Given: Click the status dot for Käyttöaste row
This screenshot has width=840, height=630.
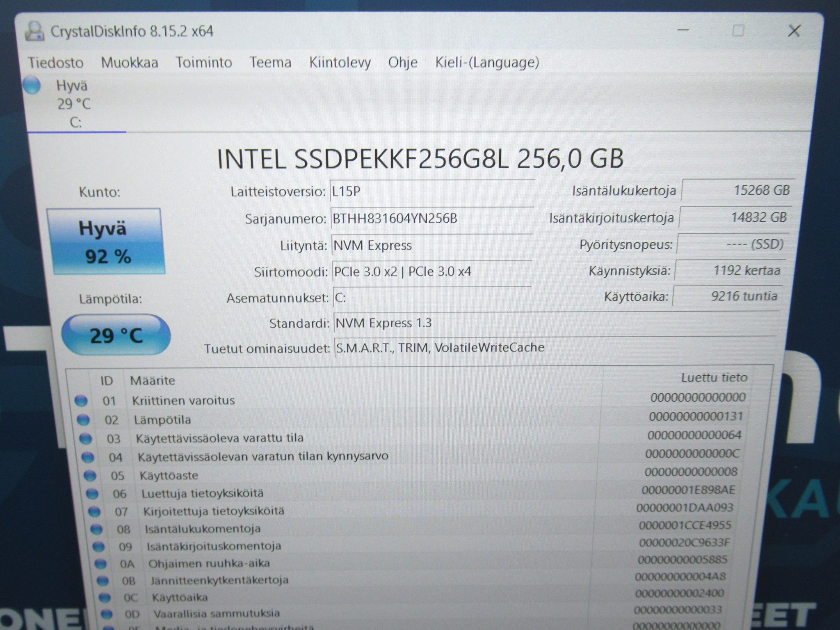Looking at the screenshot, I should click(90, 476).
